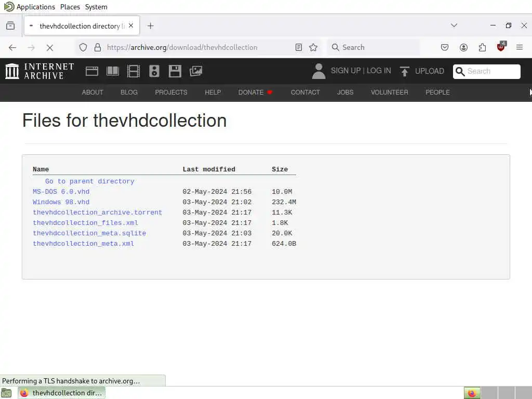532x399 pixels.
Task: Open the Video film icon
Action: (x=134, y=71)
